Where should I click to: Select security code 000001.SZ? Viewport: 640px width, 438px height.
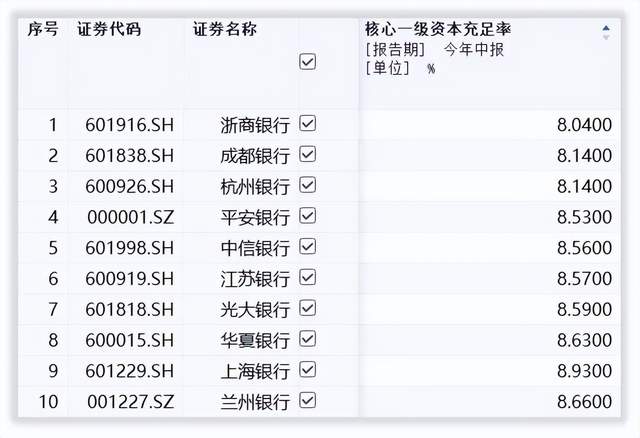[x=131, y=218]
